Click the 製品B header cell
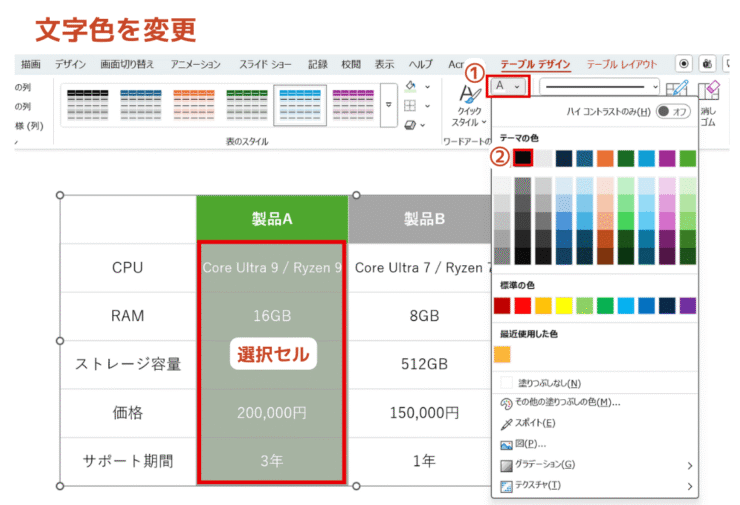This screenshot has width=740, height=505. [424, 218]
